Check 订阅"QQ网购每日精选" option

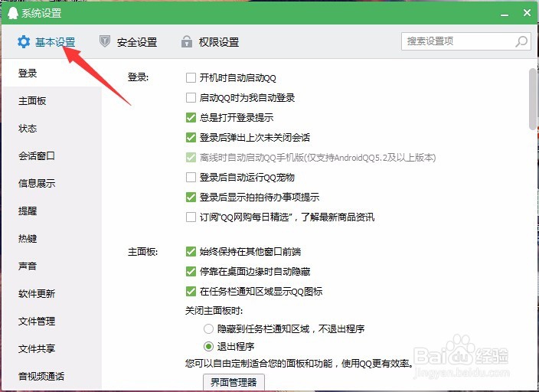tap(191, 217)
